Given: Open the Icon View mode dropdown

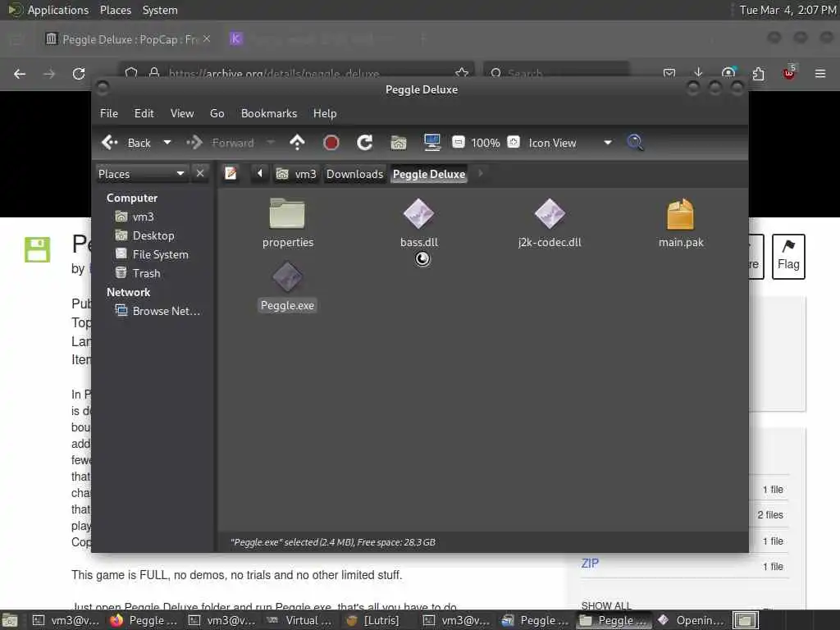Looking at the screenshot, I should pos(570,143).
